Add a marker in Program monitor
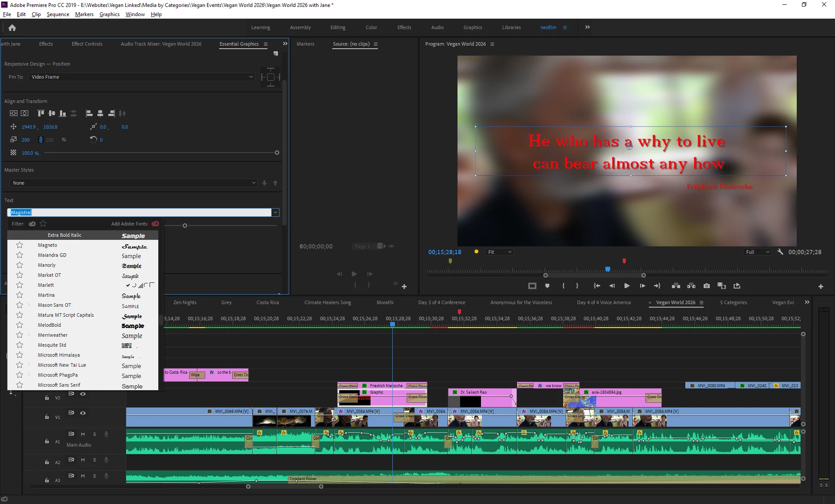 547,286
